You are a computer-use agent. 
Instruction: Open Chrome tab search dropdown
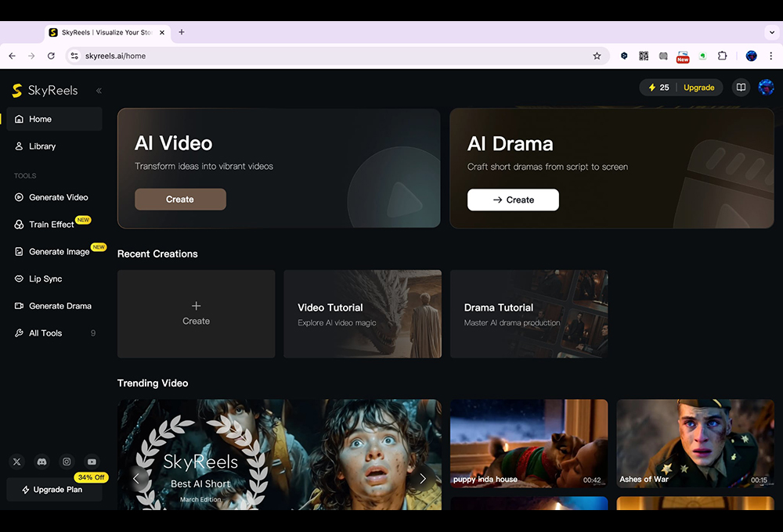point(772,33)
